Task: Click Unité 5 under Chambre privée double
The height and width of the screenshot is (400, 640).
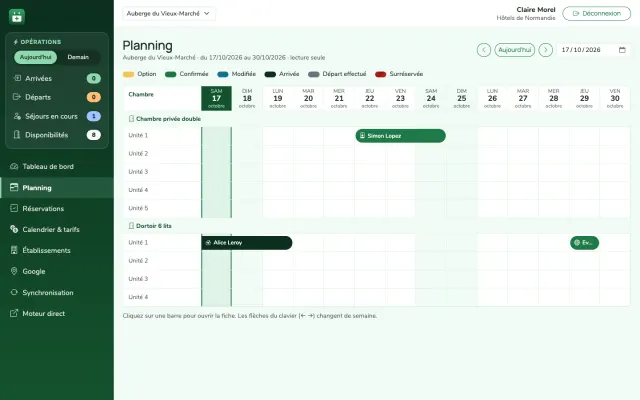Action: point(138,208)
